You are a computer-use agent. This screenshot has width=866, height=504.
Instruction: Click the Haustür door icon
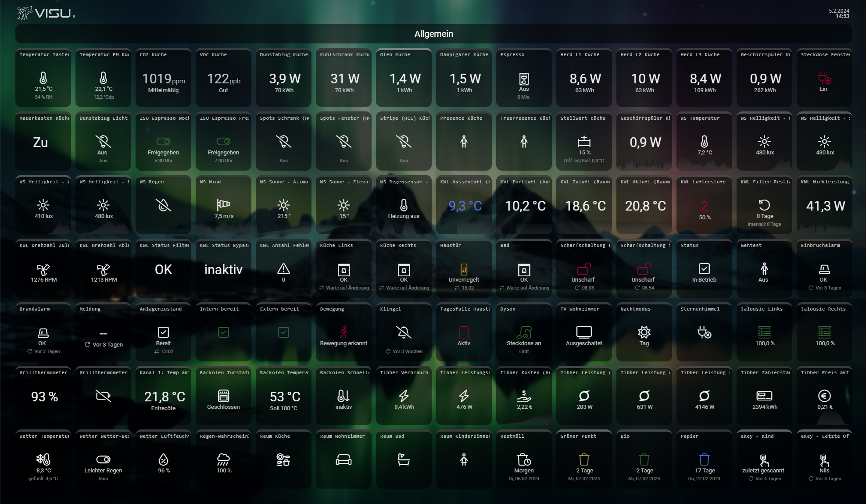(x=464, y=269)
